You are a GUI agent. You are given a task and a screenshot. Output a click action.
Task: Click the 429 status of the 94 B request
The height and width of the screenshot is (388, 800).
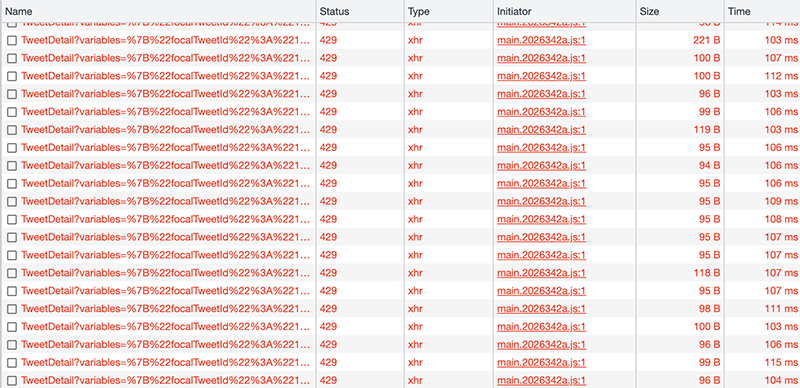coord(328,165)
